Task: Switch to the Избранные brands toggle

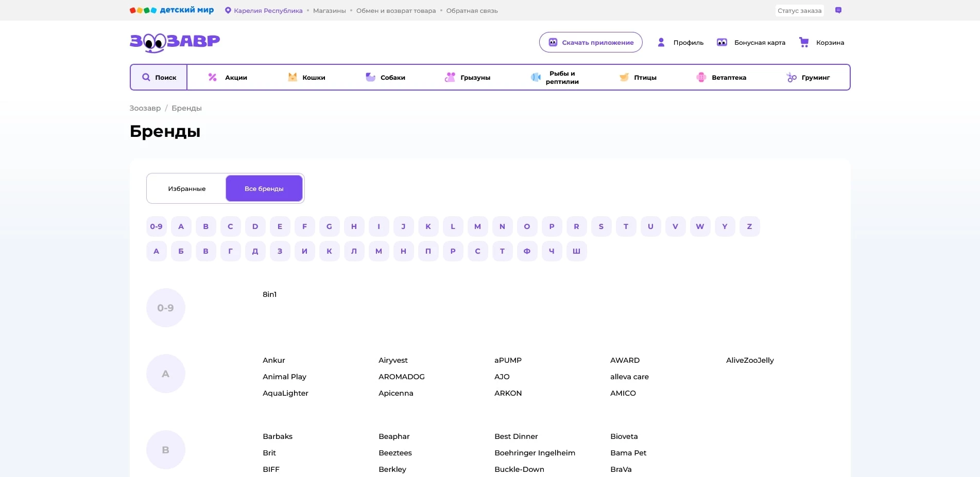Action: [x=186, y=189]
